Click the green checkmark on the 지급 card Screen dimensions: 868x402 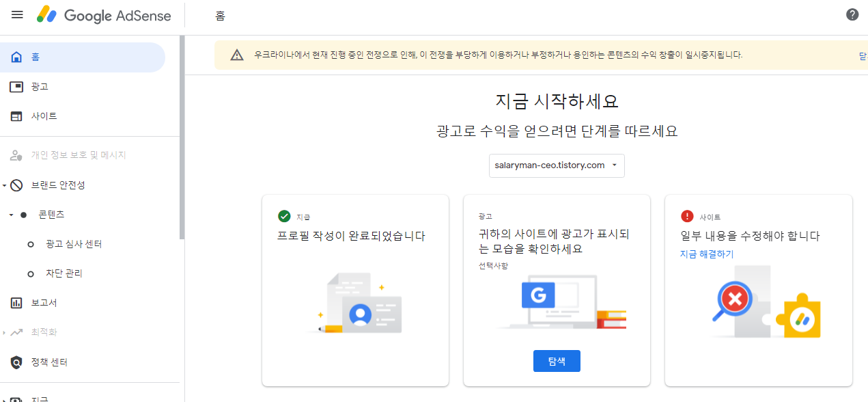[x=285, y=216]
